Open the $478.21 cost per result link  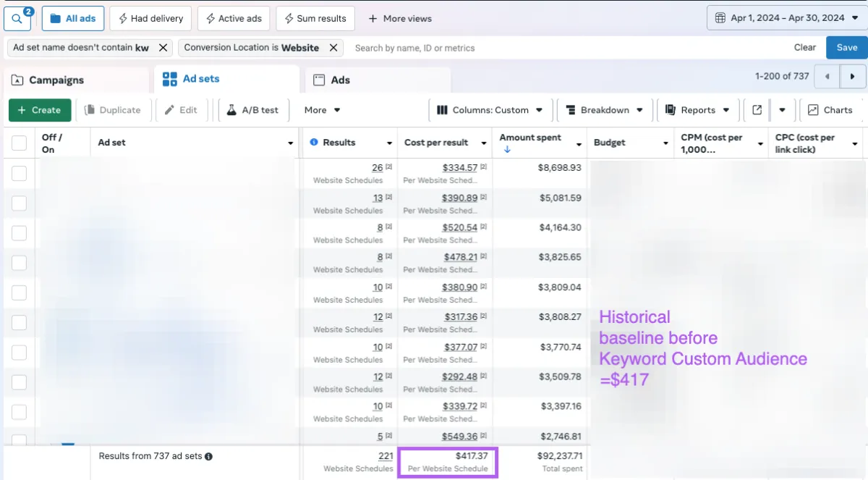pos(460,257)
